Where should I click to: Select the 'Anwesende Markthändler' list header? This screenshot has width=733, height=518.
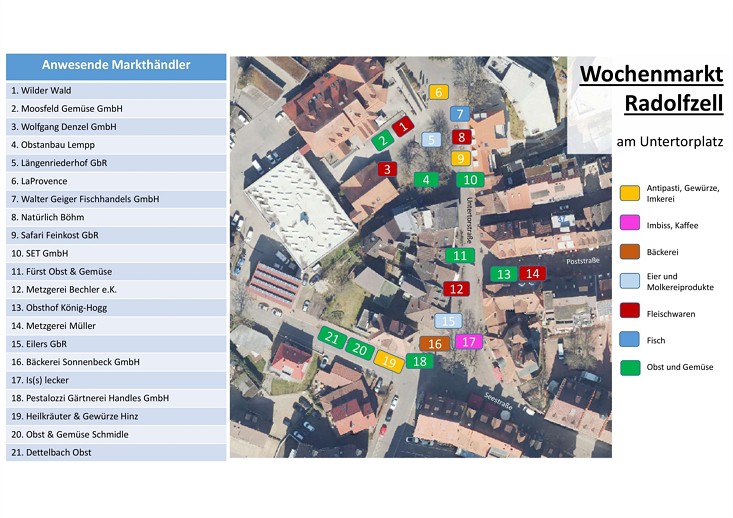click(x=116, y=67)
